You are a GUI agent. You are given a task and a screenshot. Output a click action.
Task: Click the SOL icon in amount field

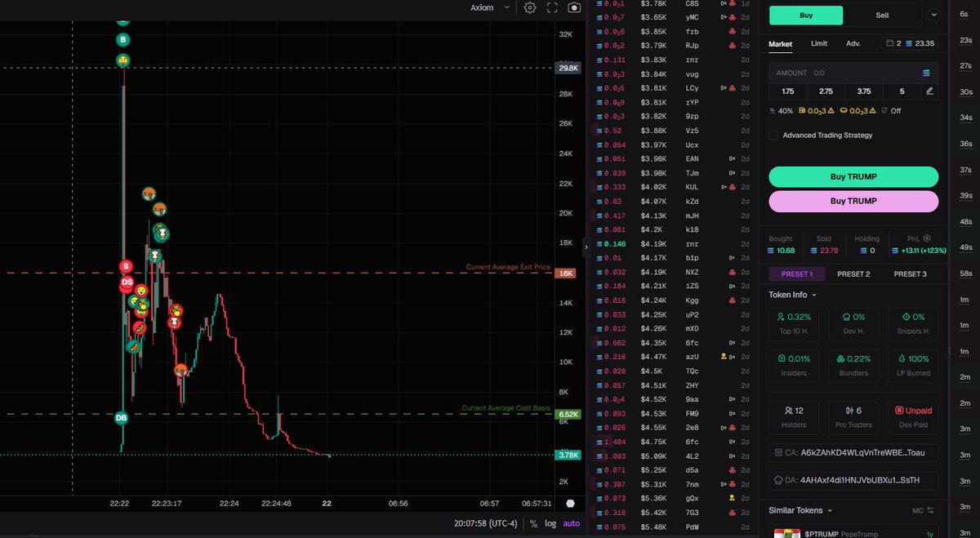[926, 73]
